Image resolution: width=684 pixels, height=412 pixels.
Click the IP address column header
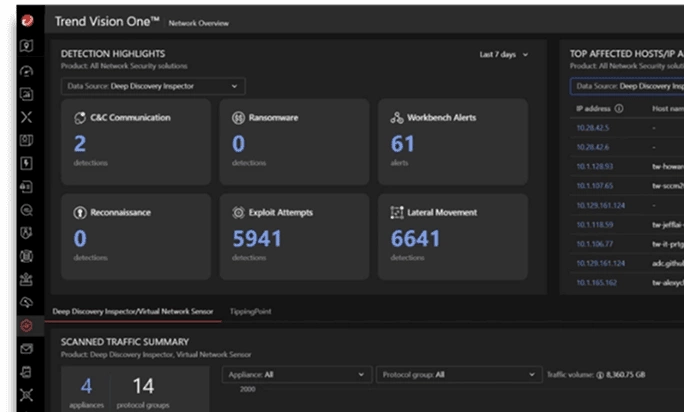(x=593, y=109)
